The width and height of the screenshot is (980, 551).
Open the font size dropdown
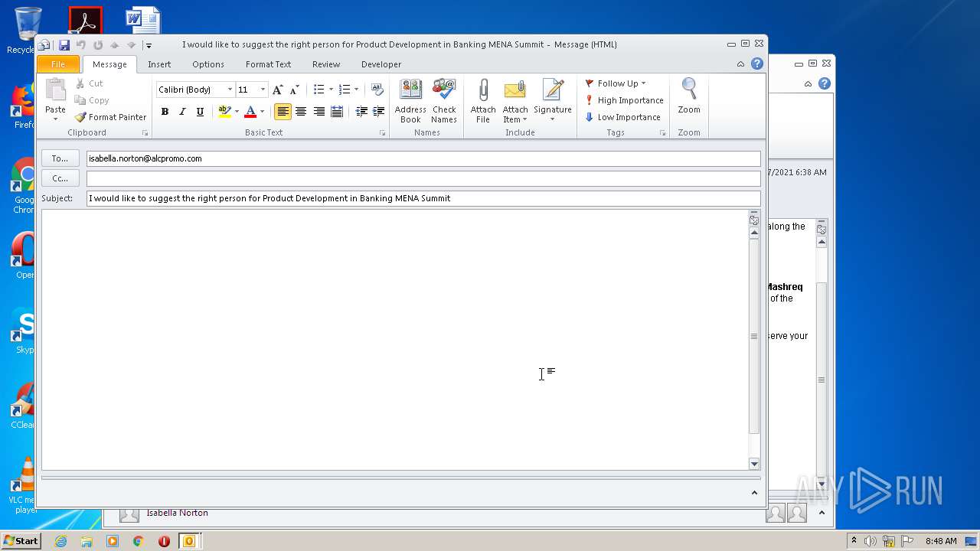pos(263,90)
